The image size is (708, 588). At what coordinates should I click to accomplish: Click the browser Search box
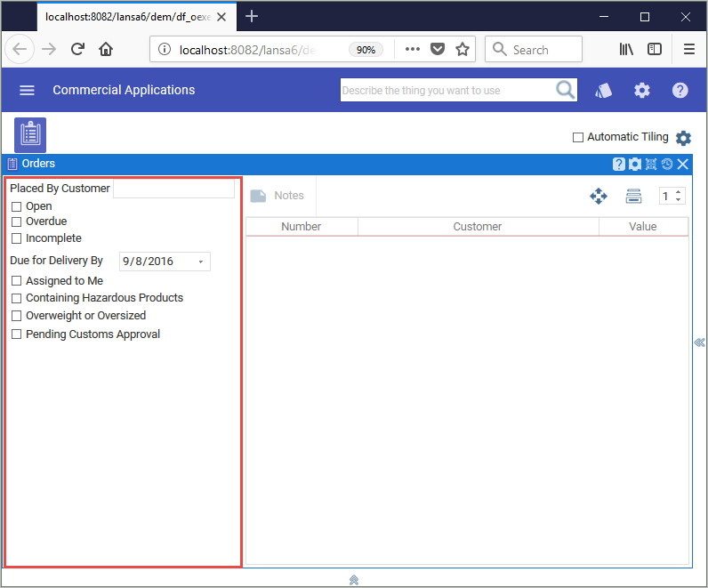click(x=534, y=49)
